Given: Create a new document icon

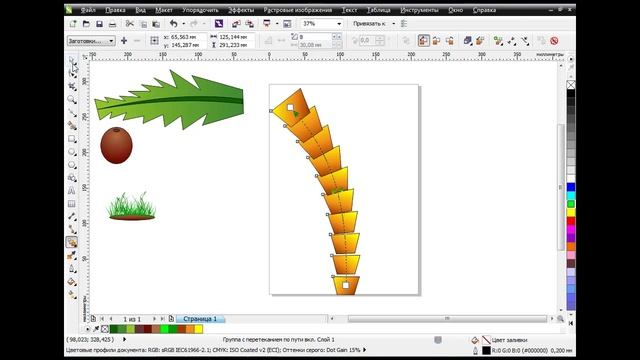Looking at the screenshot, I should coord(73,24).
